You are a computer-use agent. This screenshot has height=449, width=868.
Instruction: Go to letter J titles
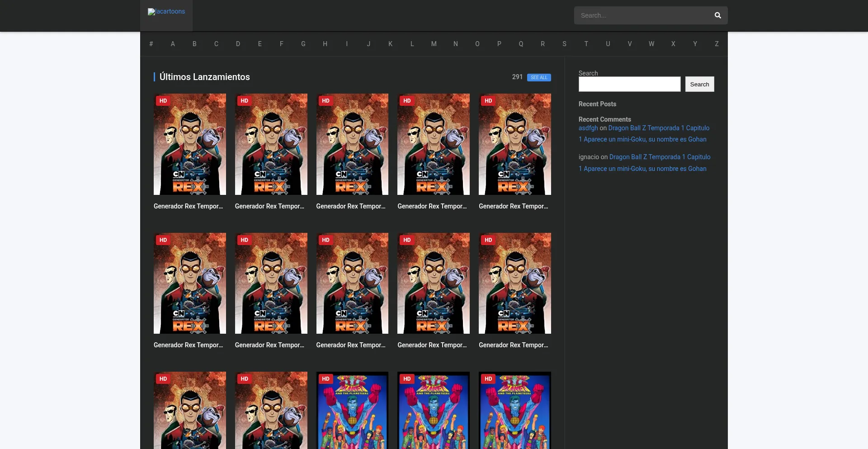(x=368, y=44)
